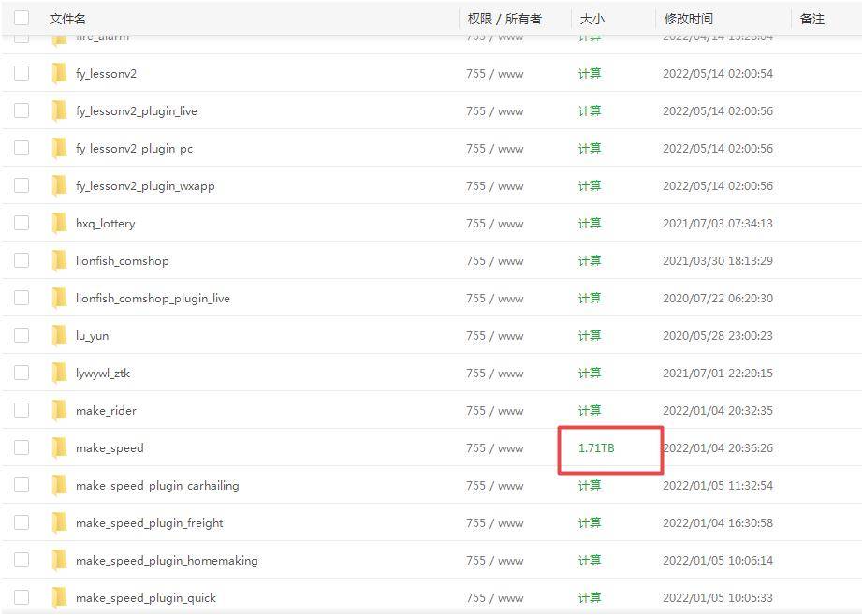
Task: Click the make_speed_plugin_quick folder icon
Action: tap(59, 596)
